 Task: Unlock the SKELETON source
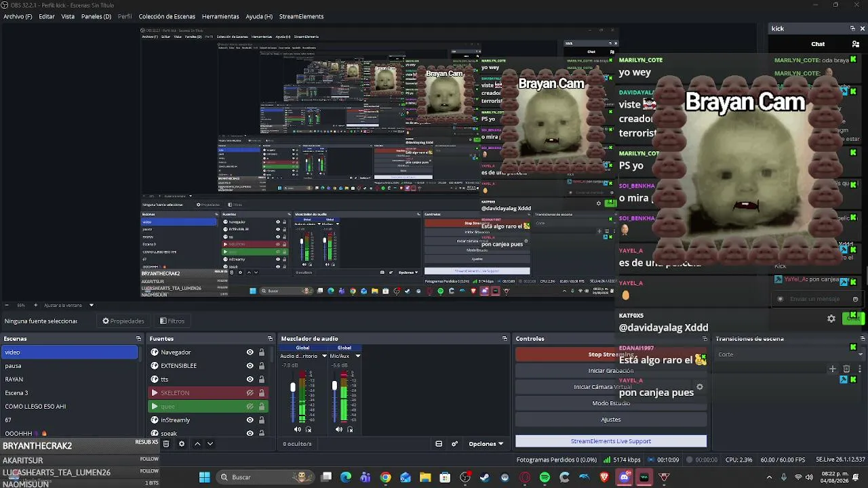click(262, 393)
